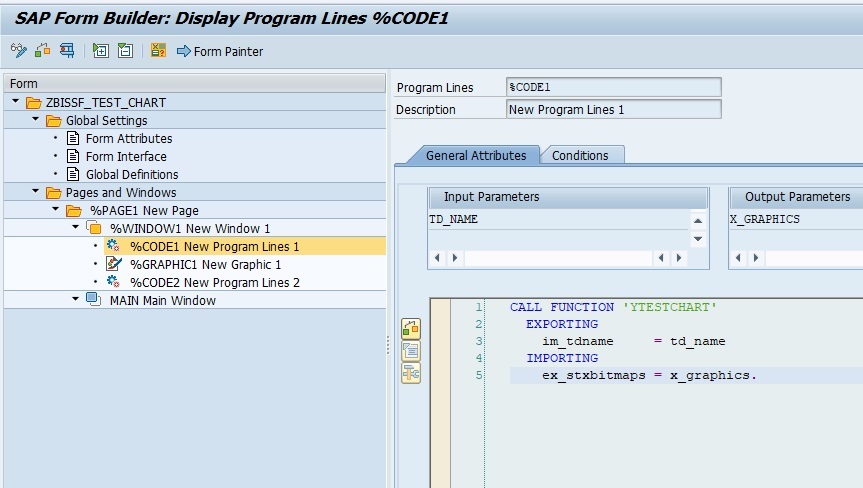Select %CODE1 New Program Lines 1
The image size is (863, 488).
coord(215,246)
